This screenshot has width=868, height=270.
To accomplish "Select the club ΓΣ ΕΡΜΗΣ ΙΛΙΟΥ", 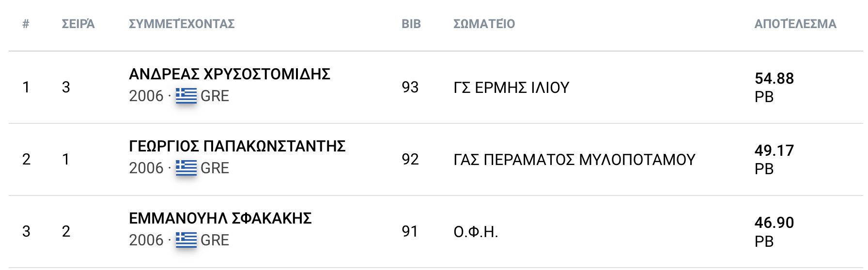I will point(511,88).
